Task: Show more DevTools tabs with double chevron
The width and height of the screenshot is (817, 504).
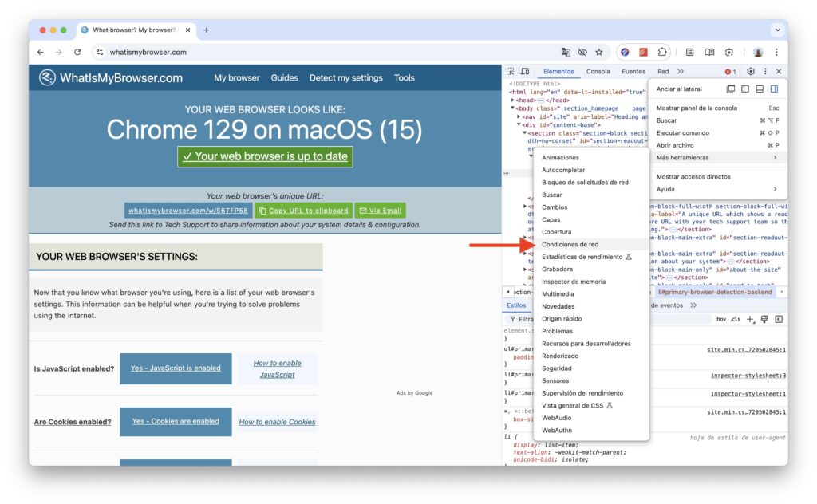Action: point(681,71)
